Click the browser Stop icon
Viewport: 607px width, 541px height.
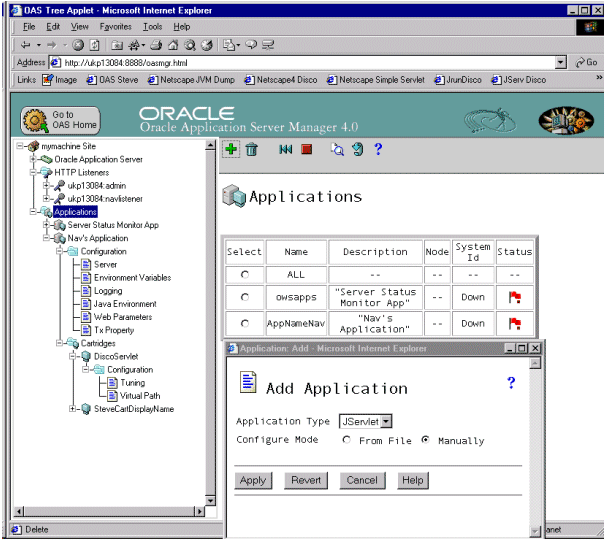pos(78,45)
